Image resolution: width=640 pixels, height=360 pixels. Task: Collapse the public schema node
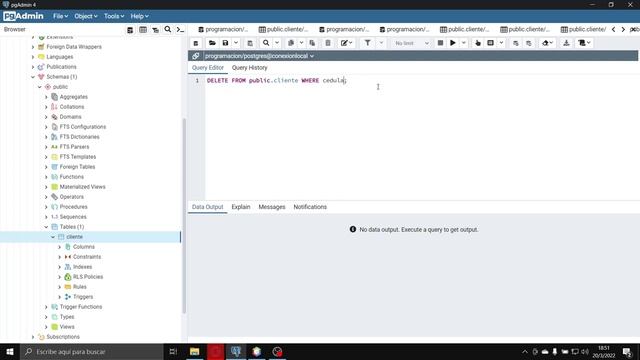[x=40, y=87]
